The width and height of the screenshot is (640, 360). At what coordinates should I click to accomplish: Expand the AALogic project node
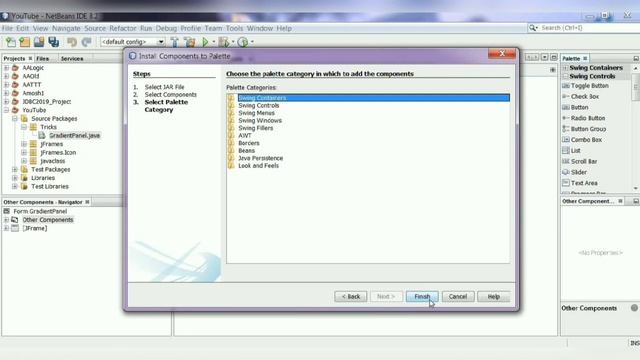(6, 68)
